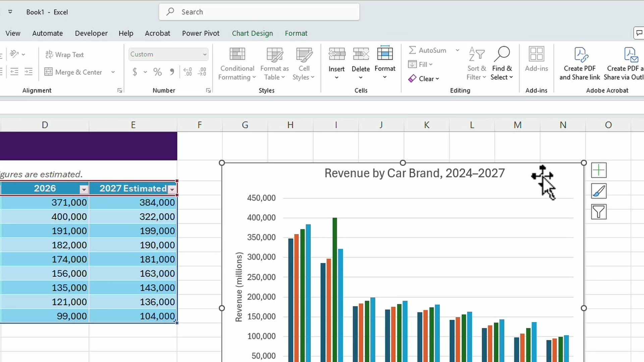Open the Help tab
This screenshot has height=362, width=644.
click(x=126, y=33)
